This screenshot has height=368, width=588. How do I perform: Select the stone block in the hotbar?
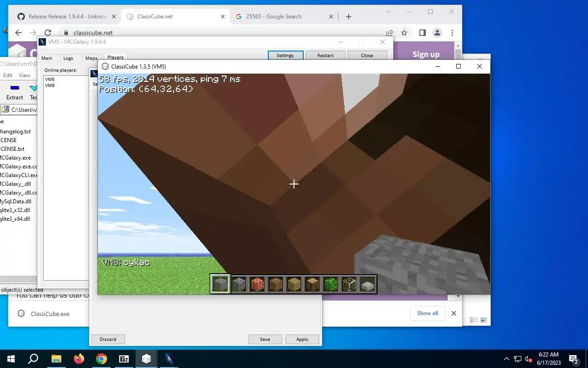[x=220, y=284]
